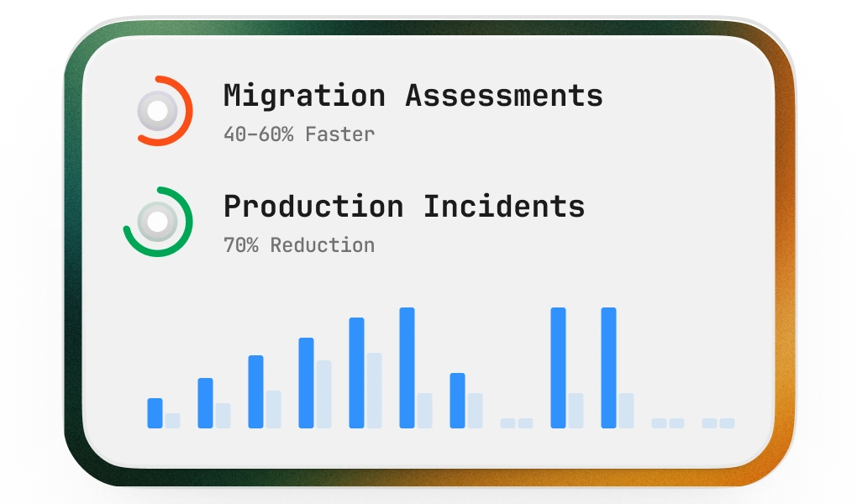The image size is (857, 504).
Task: Click the first short dark blue bar
Action: coord(155,413)
